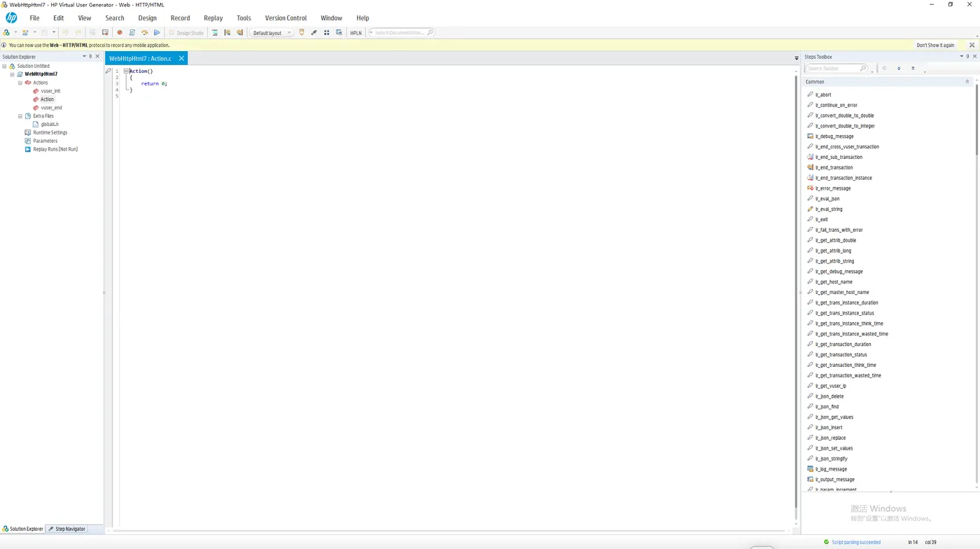Click in the Search Documentation field
Screen dimensions: 980x549
[400, 33]
